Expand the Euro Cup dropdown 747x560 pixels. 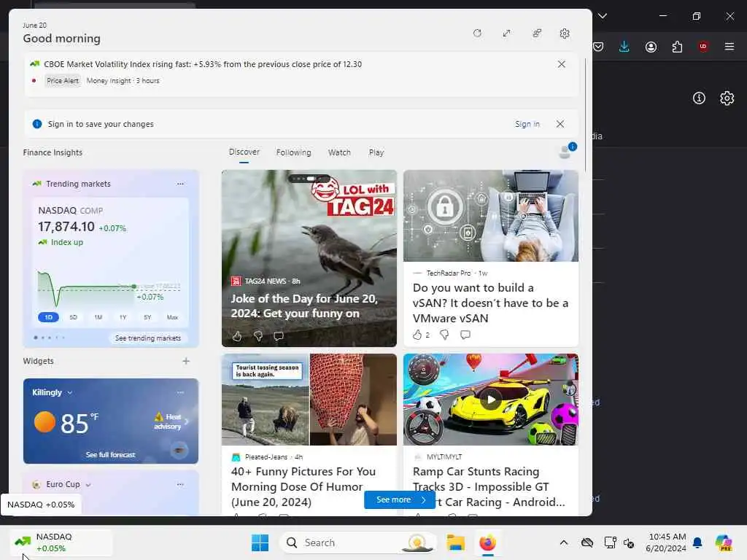pyautogui.click(x=88, y=485)
